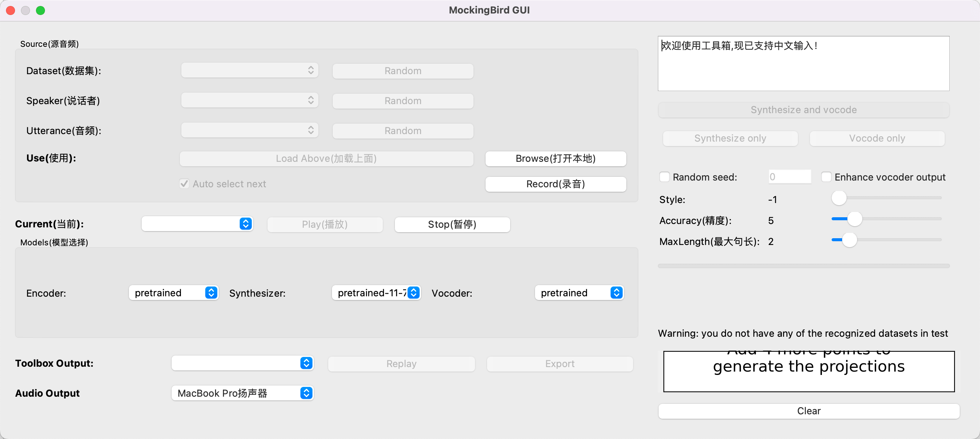Clear the projections plot
This screenshot has width=980, height=439.
808,411
